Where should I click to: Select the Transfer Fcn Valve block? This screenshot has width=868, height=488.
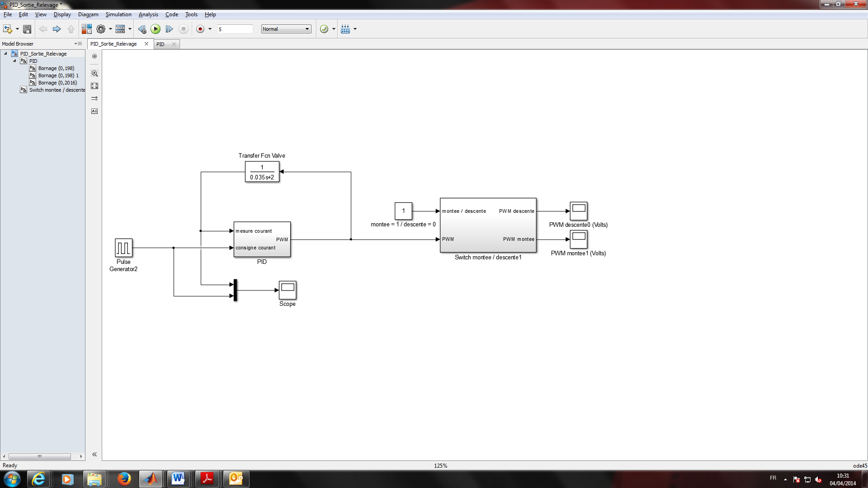click(x=262, y=172)
